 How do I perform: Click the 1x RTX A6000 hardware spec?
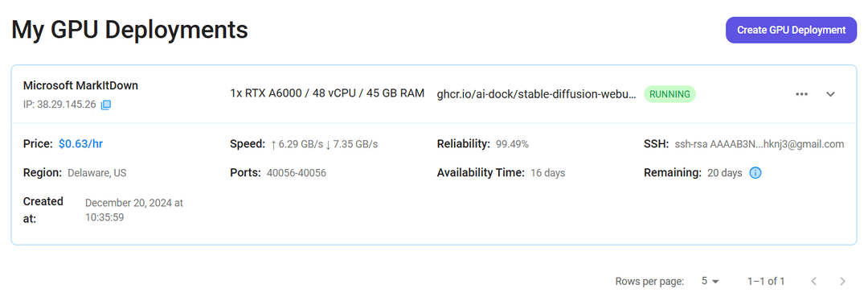(x=327, y=93)
